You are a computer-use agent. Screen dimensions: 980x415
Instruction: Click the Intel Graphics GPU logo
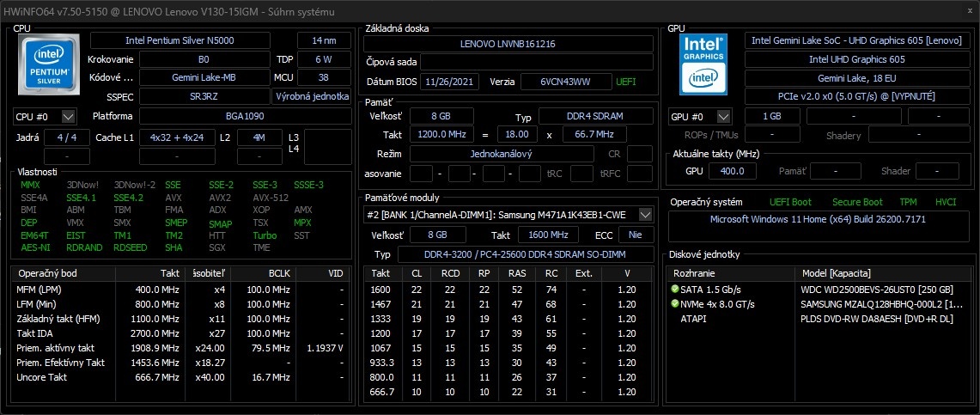(x=703, y=64)
